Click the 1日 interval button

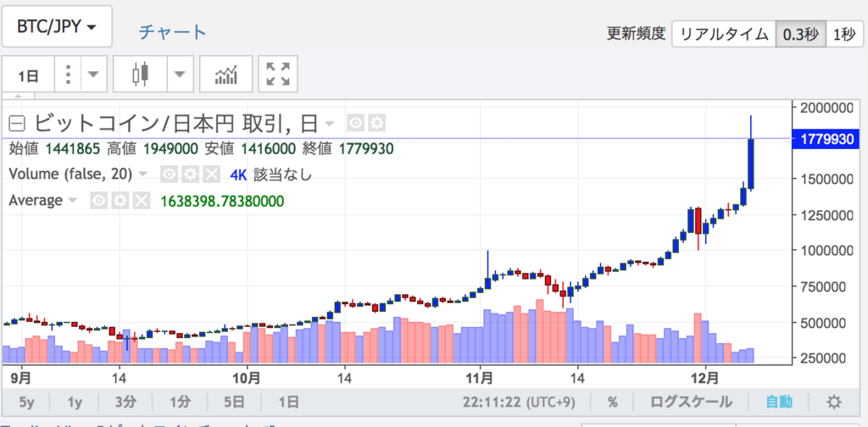point(28,74)
